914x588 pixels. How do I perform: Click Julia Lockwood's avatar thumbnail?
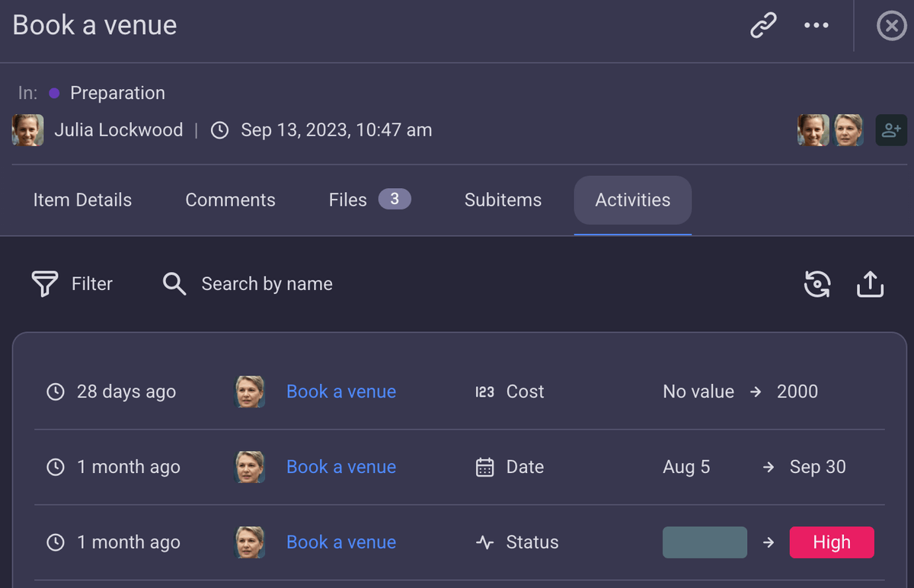[x=27, y=129]
